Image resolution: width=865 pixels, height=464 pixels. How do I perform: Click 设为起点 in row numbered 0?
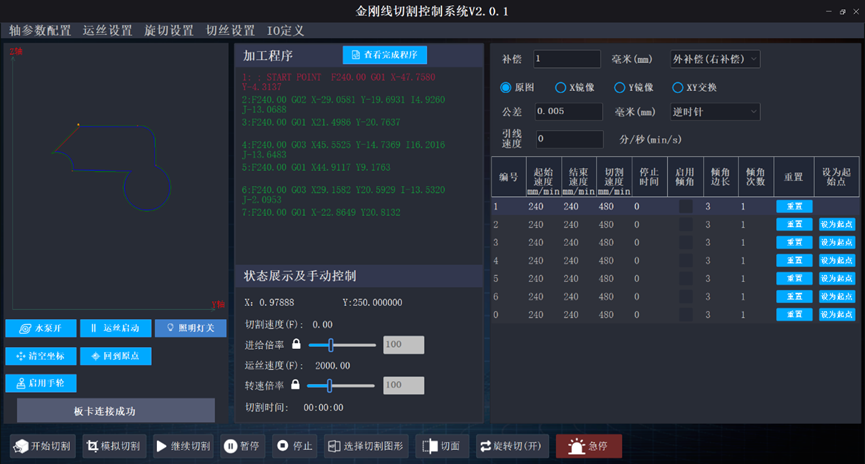click(837, 314)
